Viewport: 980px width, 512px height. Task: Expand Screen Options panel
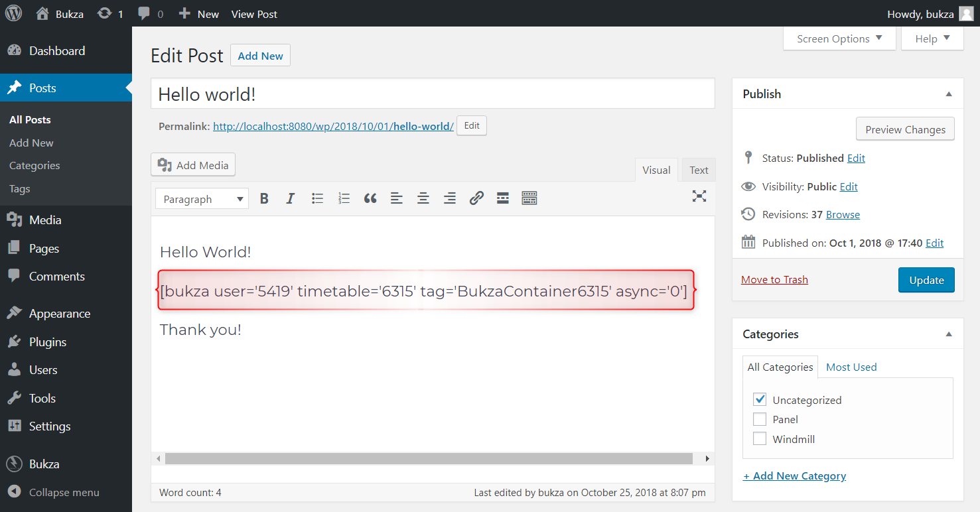pyautogui.click(x=839, y=38)
